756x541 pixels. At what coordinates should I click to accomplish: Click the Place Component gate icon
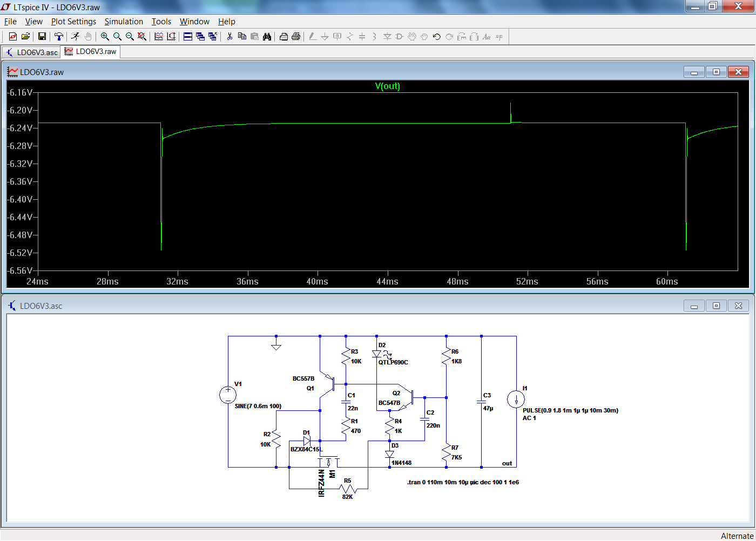[400, 37]
